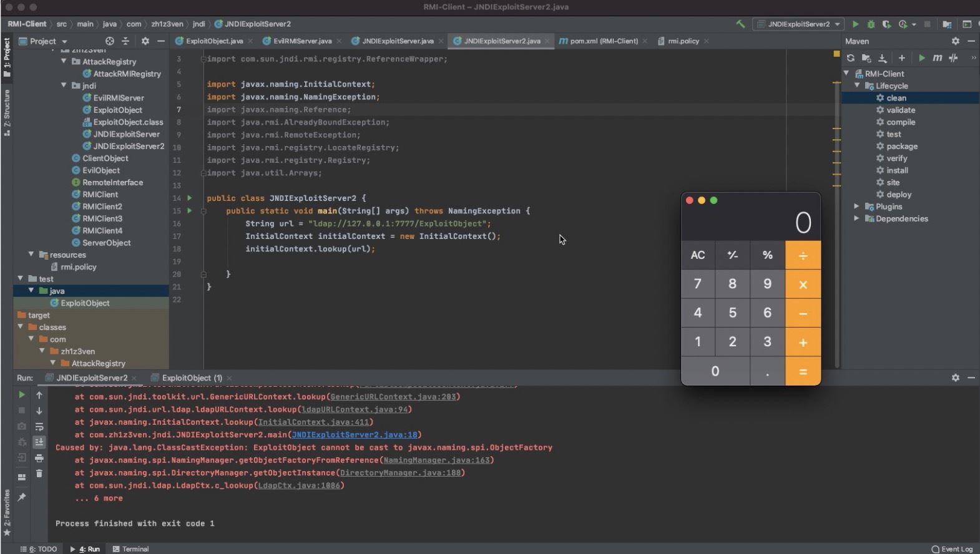Collapse the resources folder

point(31,255)
